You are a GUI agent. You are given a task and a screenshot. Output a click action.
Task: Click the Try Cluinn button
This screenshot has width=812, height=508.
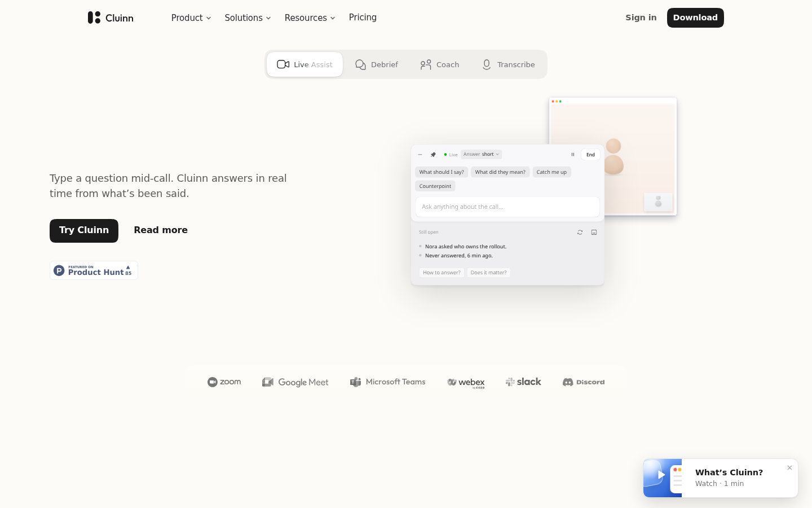coord(84,230)
